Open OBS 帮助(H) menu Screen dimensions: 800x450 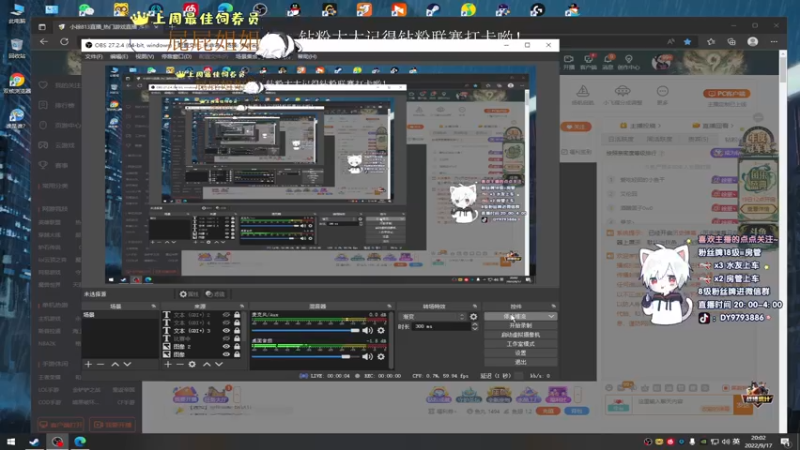click(307, 57)
